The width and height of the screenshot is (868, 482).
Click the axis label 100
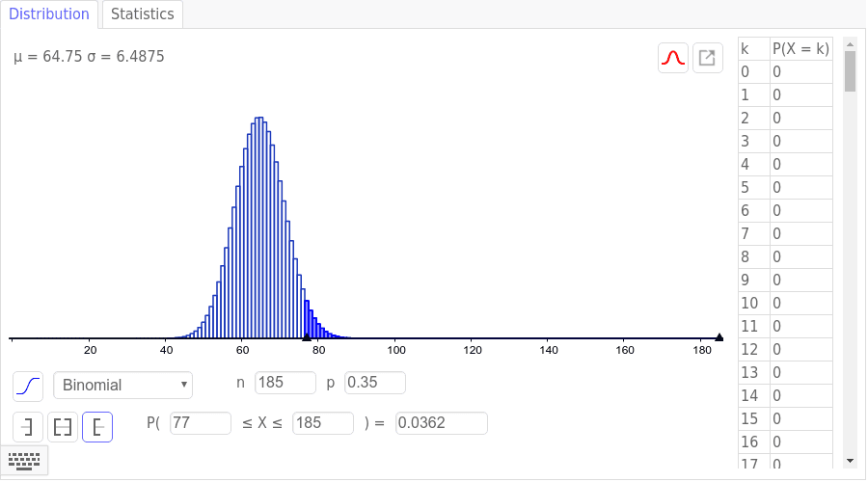pyautogui.click(x=396, y=350)
